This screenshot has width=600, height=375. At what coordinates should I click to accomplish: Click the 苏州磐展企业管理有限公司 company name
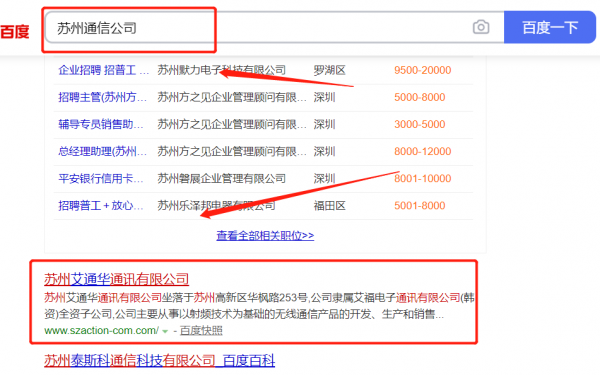tap(222, 179)
